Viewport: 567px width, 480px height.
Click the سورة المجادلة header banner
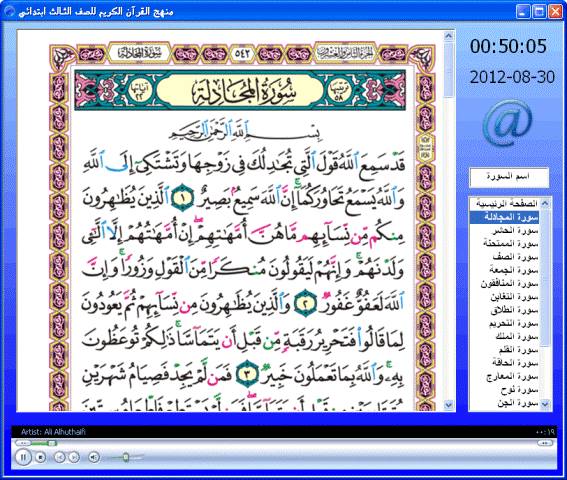tap(240, 90)
